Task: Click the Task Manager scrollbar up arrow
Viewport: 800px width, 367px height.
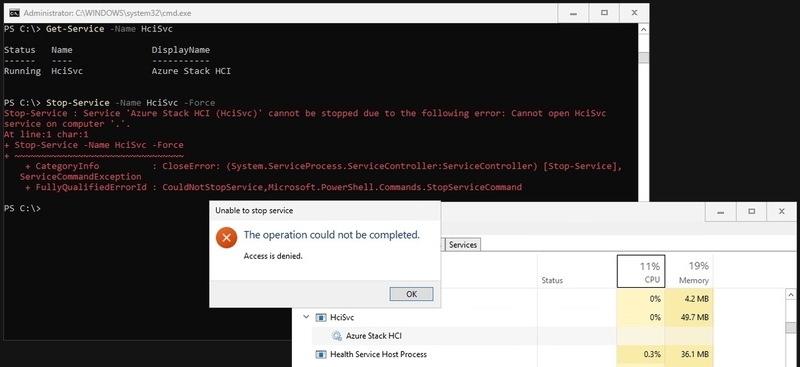Action: coord(790,295)
